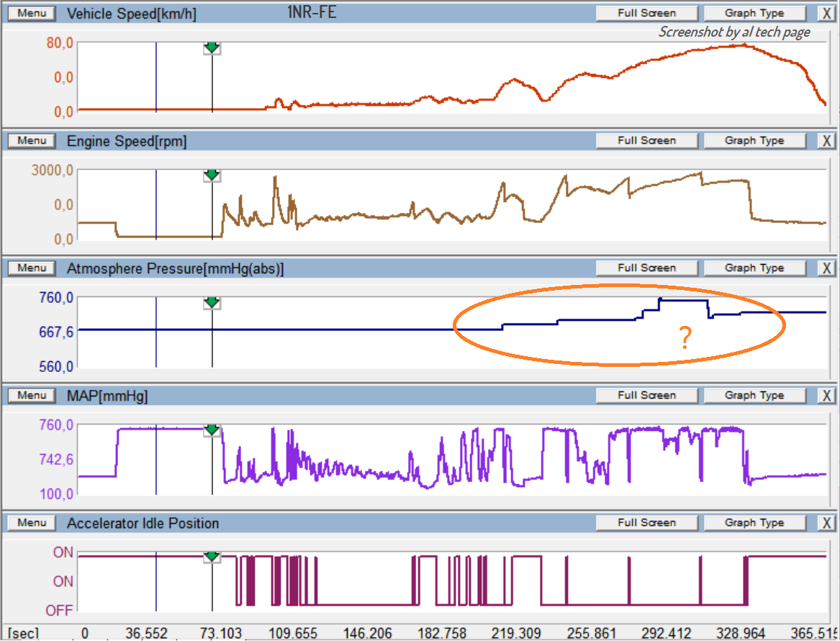Screen dimensions: 840x641
Task: Change Graph Type for Atmosphere Pressure
Action: pyautogui.click(x=754, y=268)
